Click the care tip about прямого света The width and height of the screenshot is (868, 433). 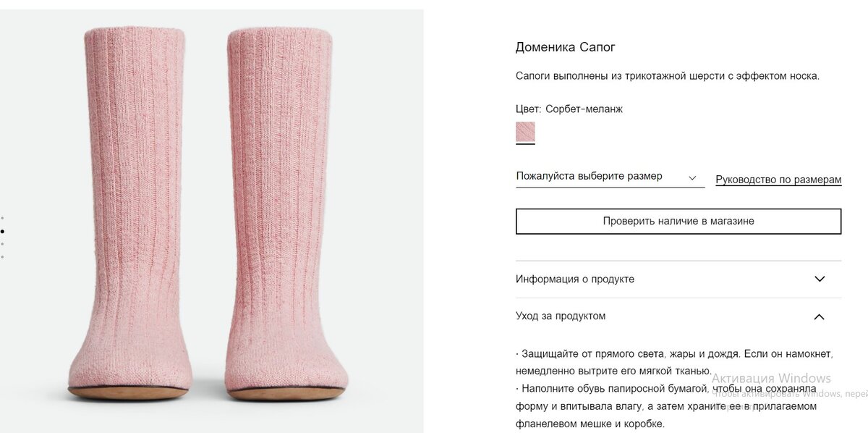click(x=675, y=363)
